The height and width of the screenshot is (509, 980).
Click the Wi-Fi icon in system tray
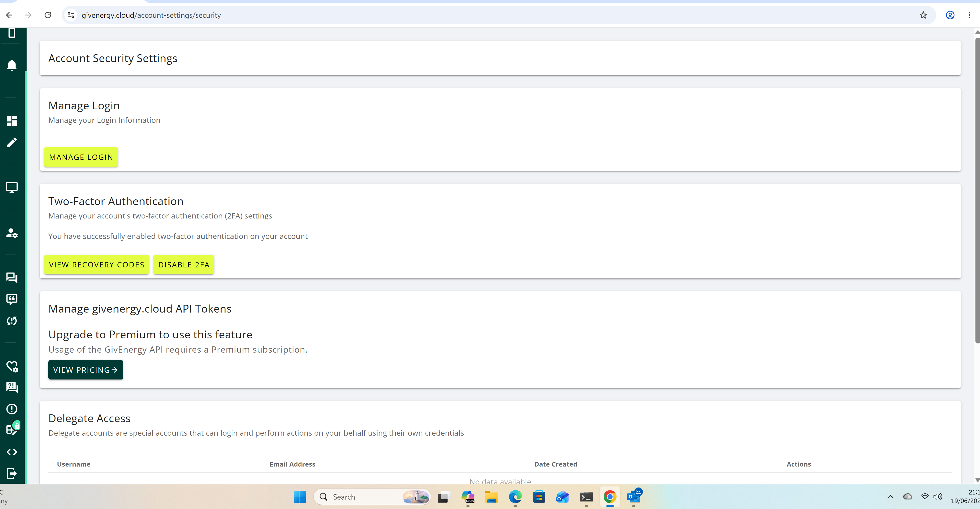coord(925,496)
